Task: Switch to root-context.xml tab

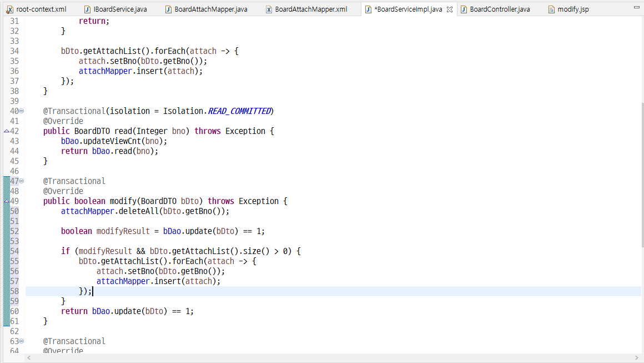Action: coord(36,9)
